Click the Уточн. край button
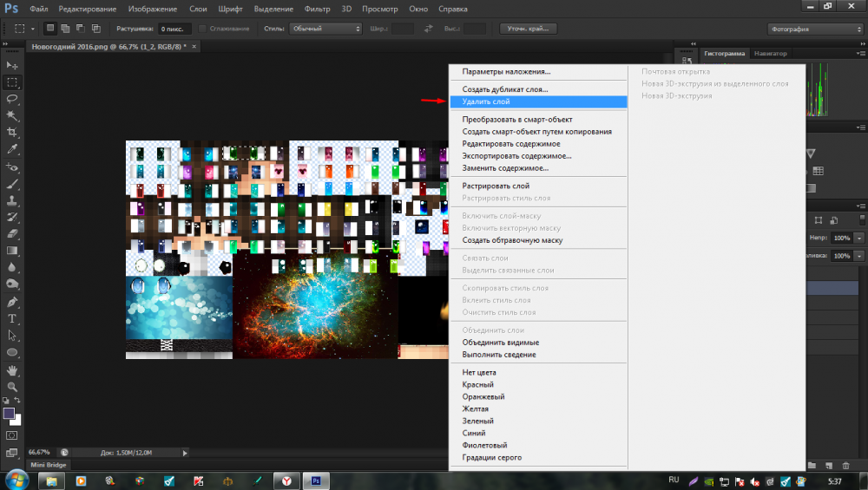The width and height of the screenshot is (868, 490). 529,29
